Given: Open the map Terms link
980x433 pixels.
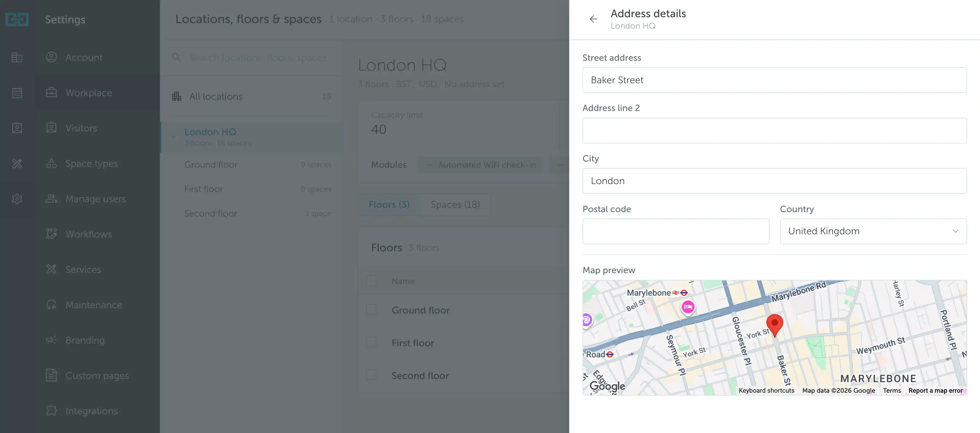Looking at the screenshot, I should [892, 390].
